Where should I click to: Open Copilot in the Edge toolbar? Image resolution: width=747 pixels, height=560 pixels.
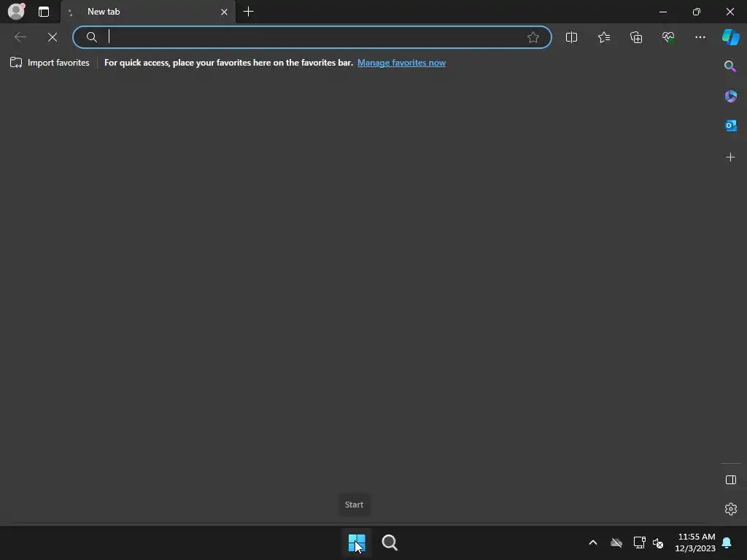click(730, 37)
